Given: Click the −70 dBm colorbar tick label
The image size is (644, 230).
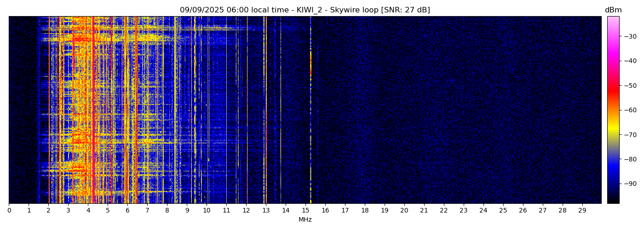Looking at the screenshot, I should (x=630, y=135).
